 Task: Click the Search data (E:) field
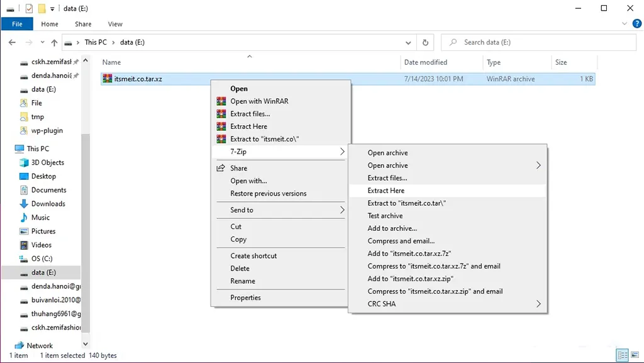tap(541, 43)
